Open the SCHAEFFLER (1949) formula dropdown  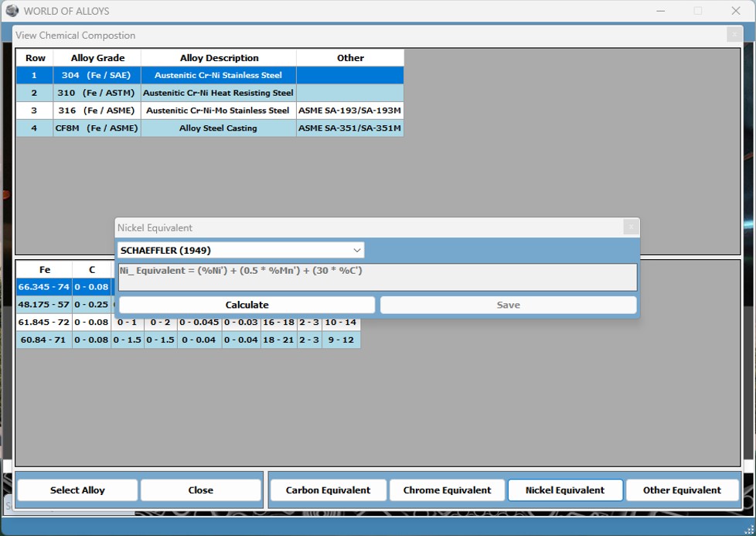pyautogui.click(x=240, y=251)
